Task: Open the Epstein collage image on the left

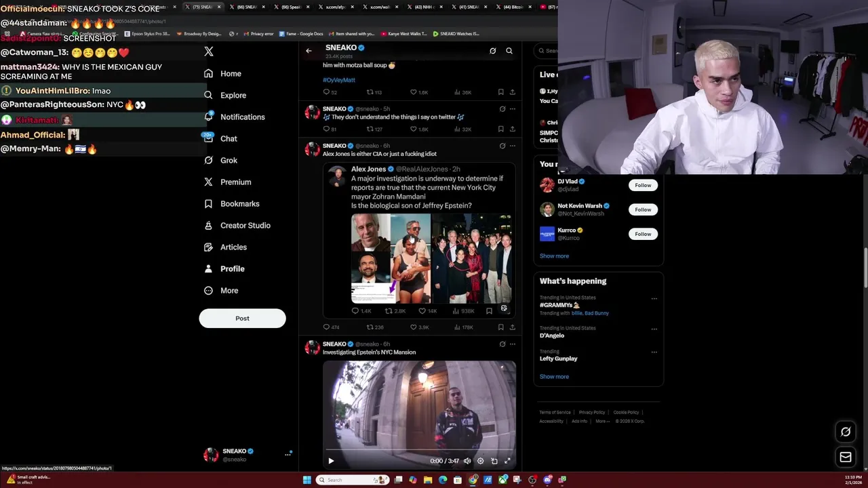Action: tap(391, 258)
